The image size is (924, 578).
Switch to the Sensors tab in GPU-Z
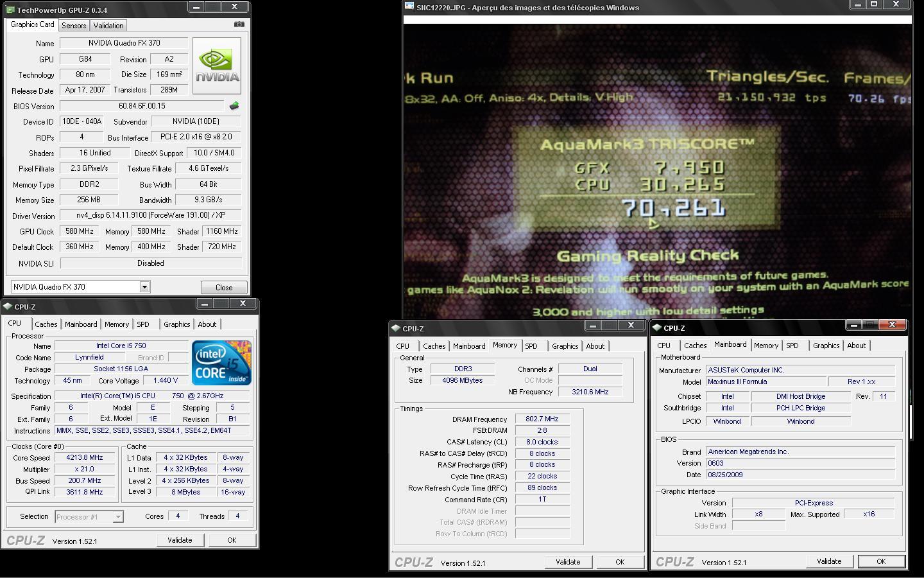click(74, 26)
